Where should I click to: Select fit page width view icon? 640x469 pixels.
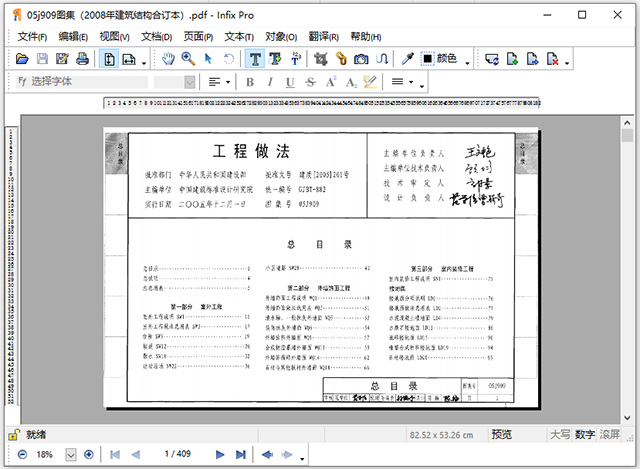point(129,59)
